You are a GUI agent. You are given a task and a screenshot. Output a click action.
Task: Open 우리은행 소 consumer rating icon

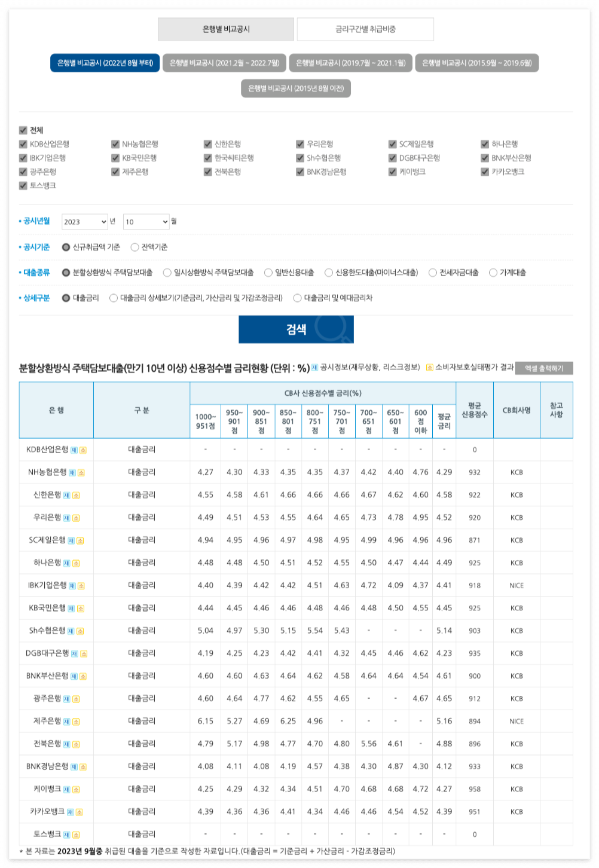tap(76, 518)
